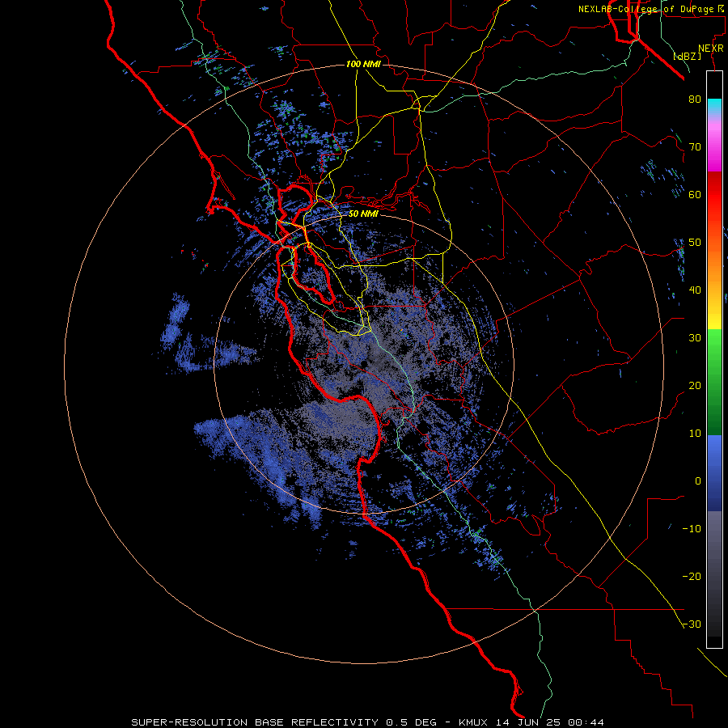Image resolution: width=728 pixels, height=728 pixels.
Task: Click the 80 value on the dBZ scale
Action: point(695,99)
